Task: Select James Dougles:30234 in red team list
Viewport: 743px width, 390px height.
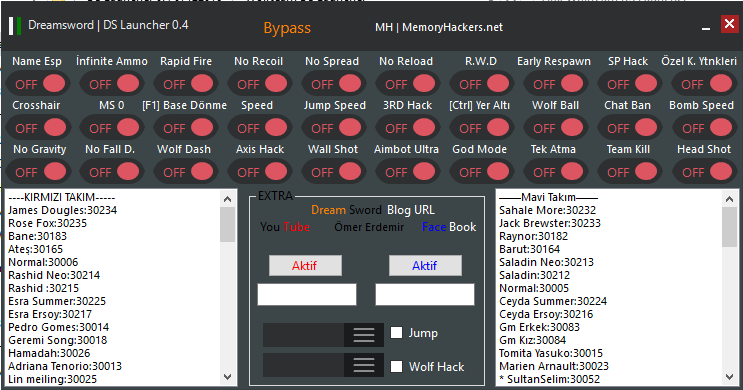Action: coord(63,210)
